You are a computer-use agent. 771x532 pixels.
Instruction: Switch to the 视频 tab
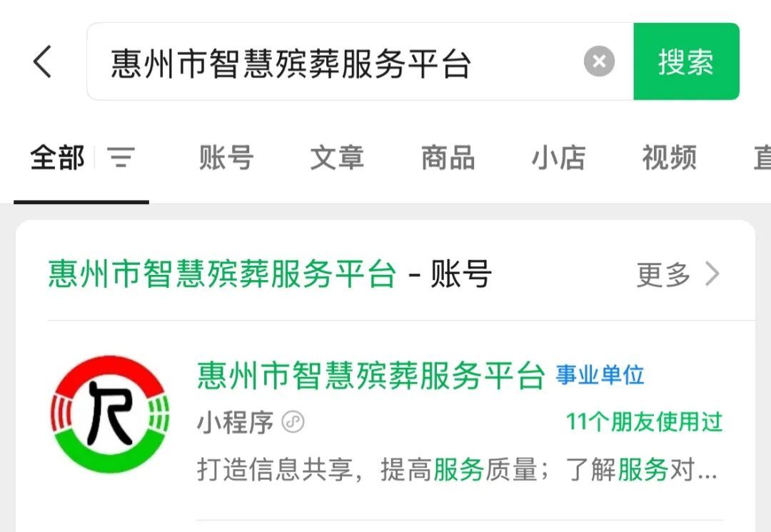tap(669, 157)
